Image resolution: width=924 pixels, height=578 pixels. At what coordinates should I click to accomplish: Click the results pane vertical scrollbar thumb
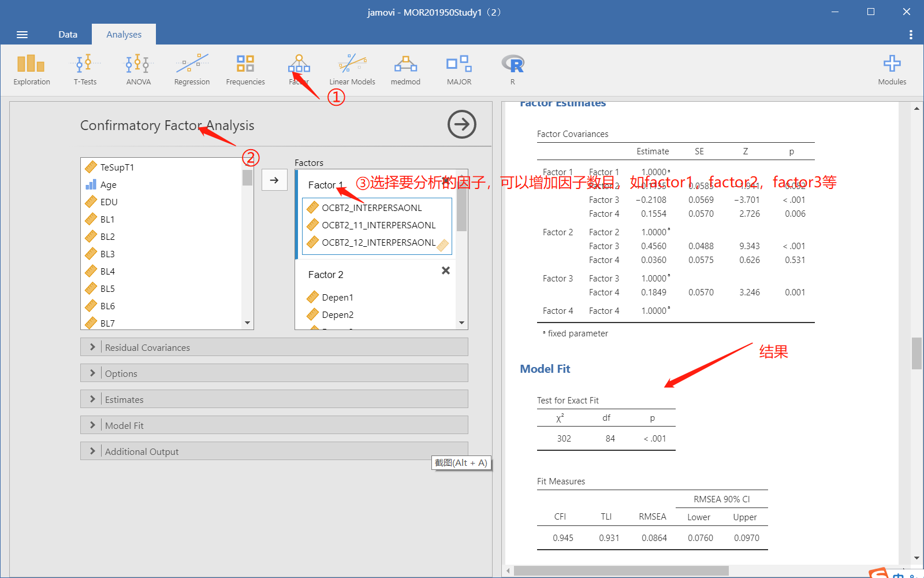click(x=916, y=353)
